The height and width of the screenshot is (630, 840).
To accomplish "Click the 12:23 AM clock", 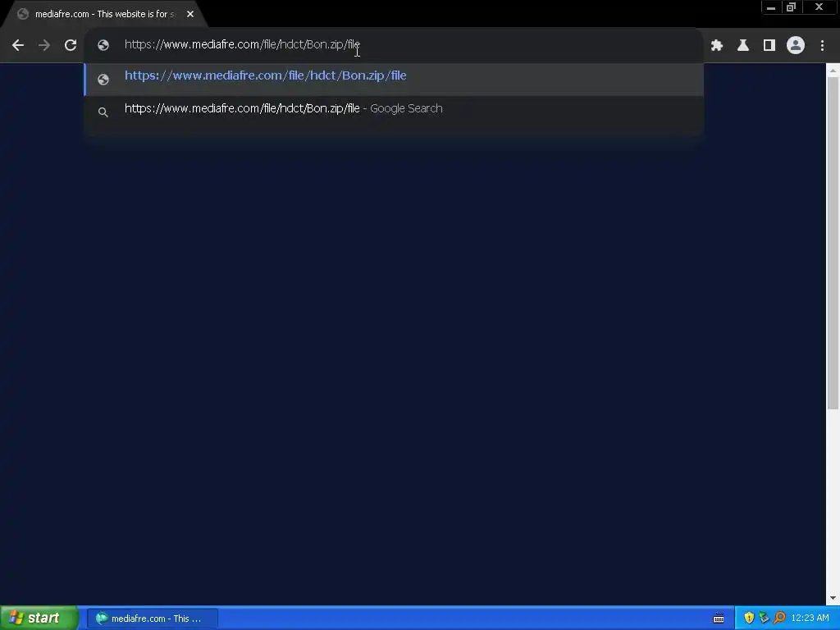I will 810,619.
